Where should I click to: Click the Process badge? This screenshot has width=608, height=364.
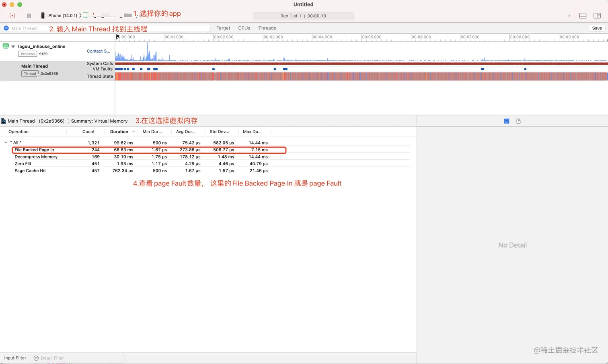click(28, 54)
